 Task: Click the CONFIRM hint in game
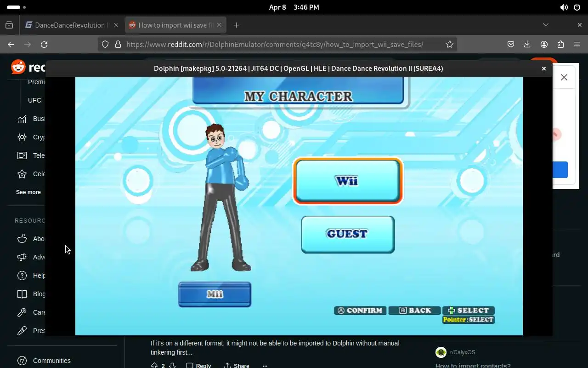tap(360, 310)
